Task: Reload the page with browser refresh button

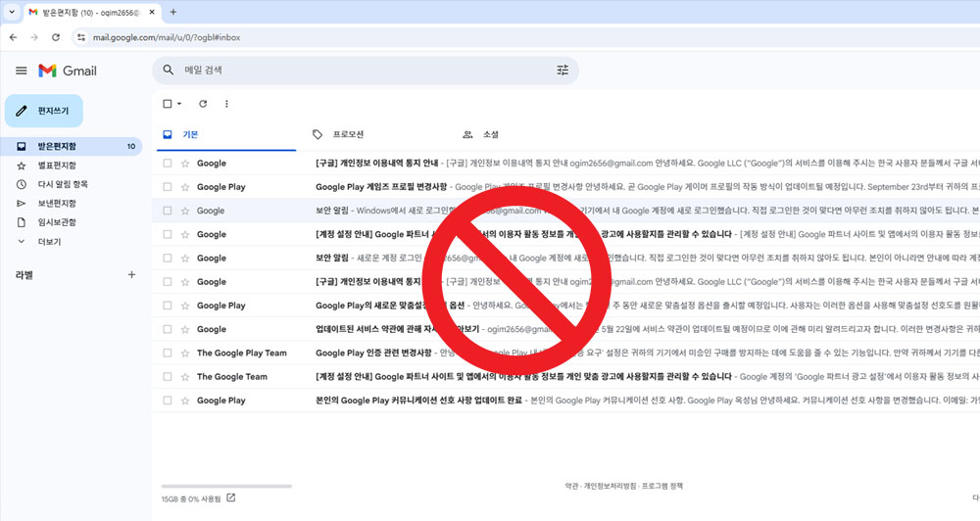Action: click(x=56, y=37)
